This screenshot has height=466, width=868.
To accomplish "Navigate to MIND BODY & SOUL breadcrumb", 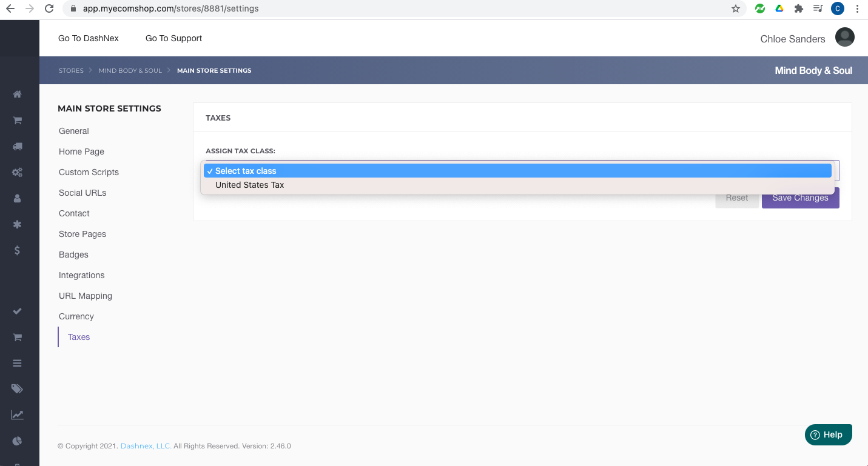I will (130, 70).
